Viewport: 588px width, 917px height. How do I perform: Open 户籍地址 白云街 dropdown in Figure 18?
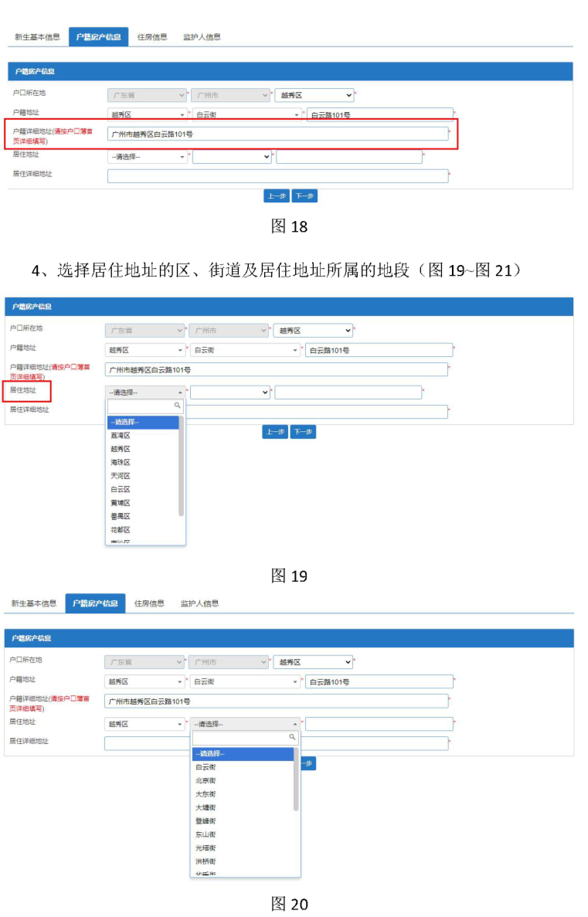(247, 114)
